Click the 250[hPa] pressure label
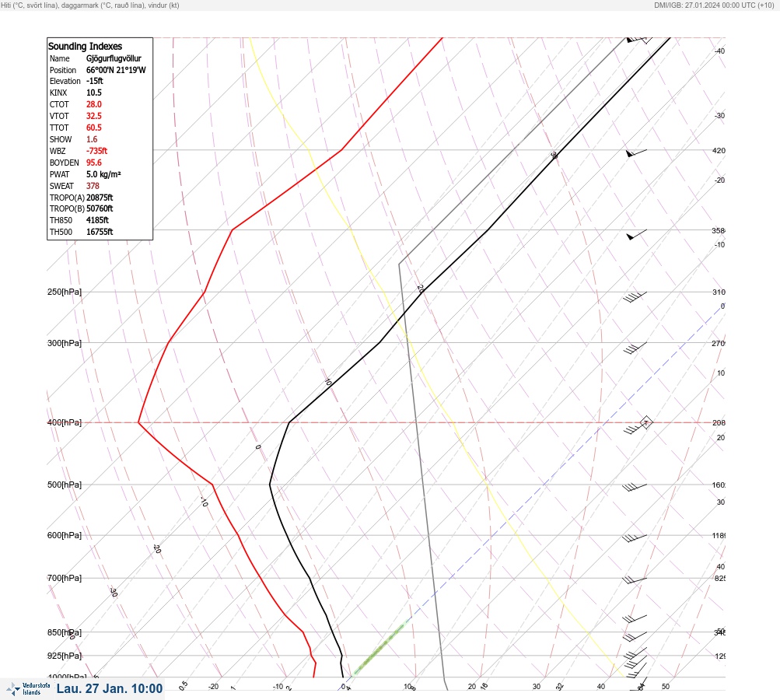The width and height of the screenshot is (780, 700). (x=65, y=292)
